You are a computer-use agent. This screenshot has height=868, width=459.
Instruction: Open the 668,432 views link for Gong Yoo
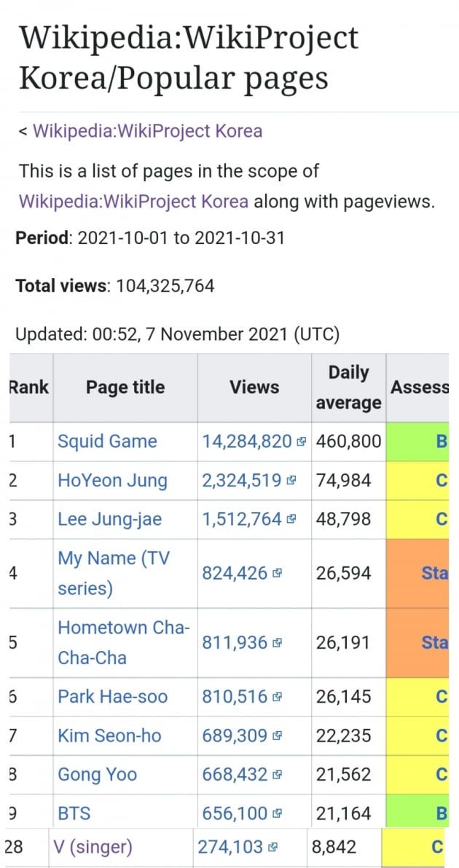[235, 775]
